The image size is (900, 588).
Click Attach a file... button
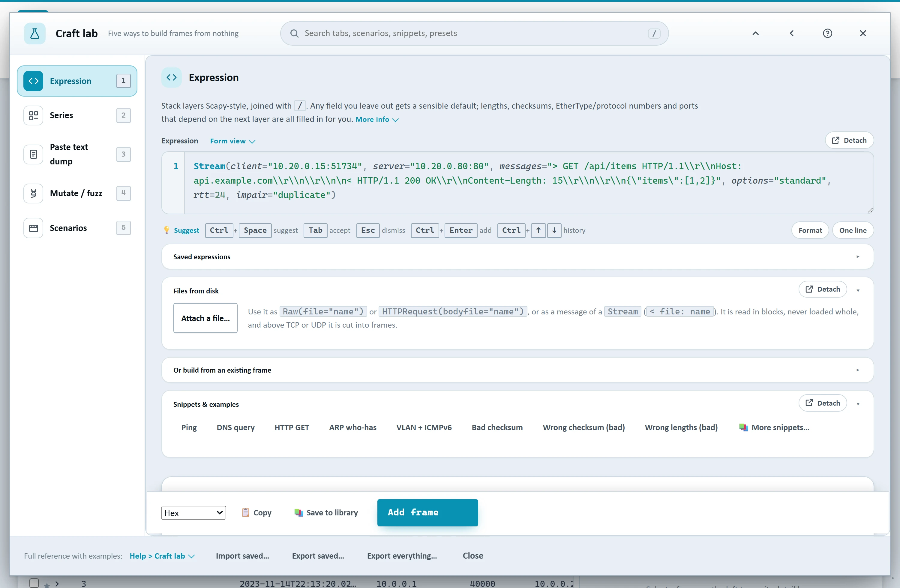tap(205, 318)
